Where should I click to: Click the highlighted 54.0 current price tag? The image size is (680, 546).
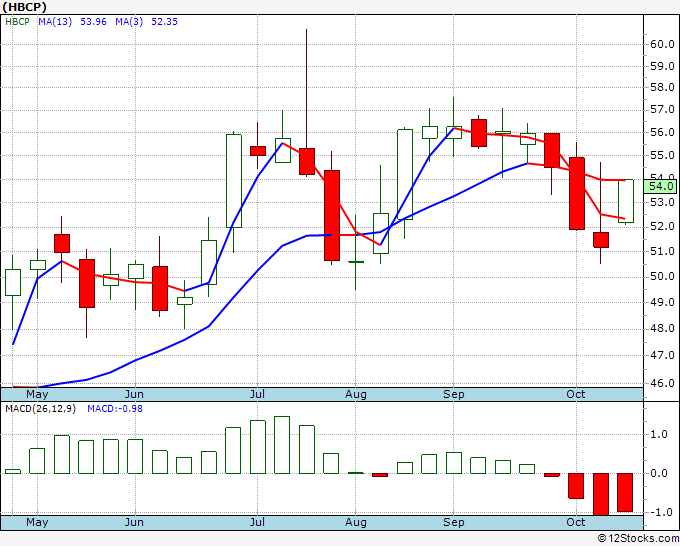[x=660, y=186]
